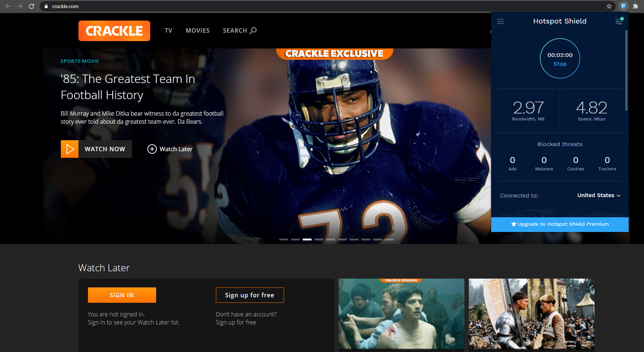Open the Hotspot Shield hamburger menu
Image resolution: width=644 pixels, height=352 pixels.
pos(501,22)
